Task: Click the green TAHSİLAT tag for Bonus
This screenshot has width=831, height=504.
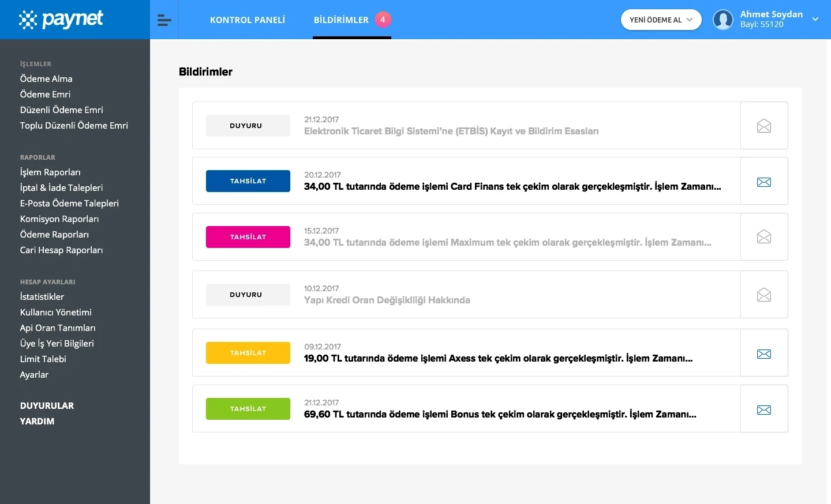Action: pos(248,409)
